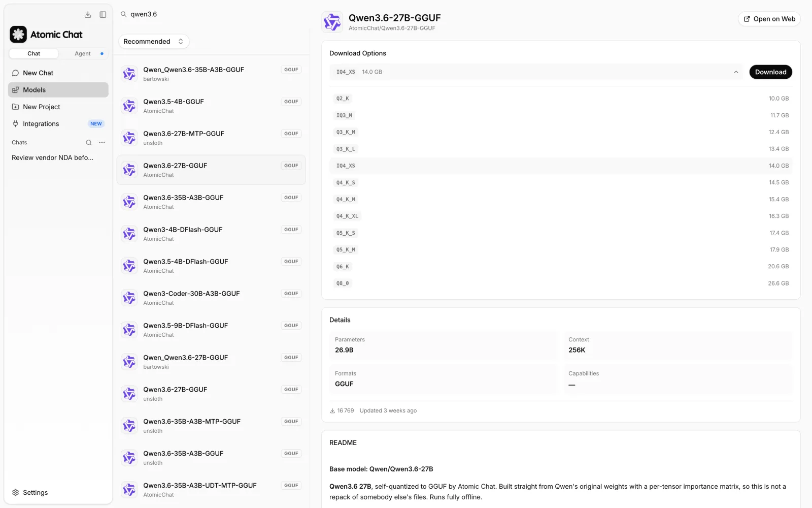
Task: Click the GGUF badge on Qwen3.5-4B-GGUF
Action: 291,102
